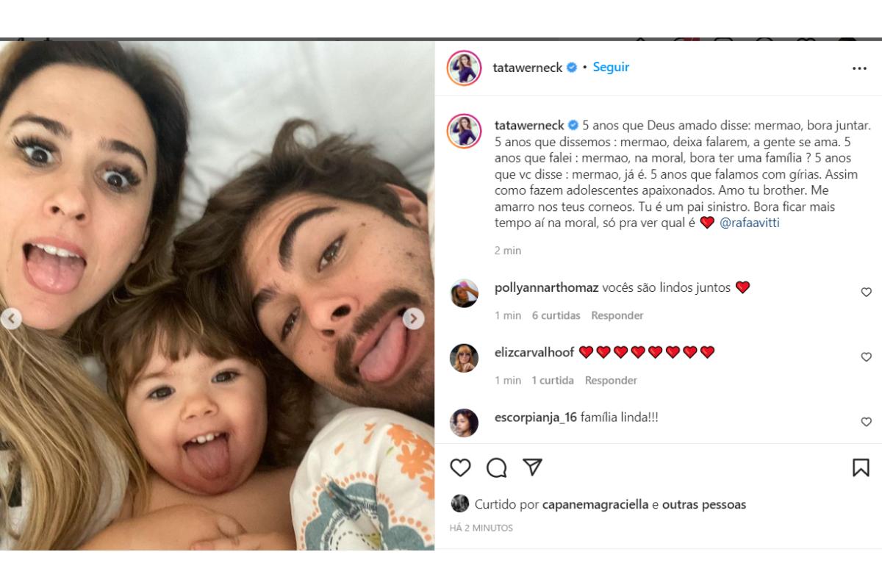882x588 pixels.
Task: Open the @rafaavitti mention link
Action: click(750, 223)
